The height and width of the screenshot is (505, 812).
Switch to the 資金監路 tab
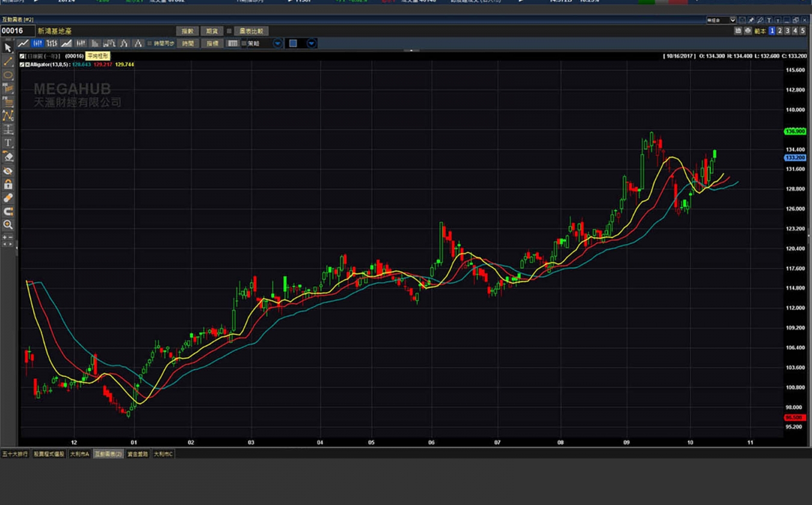point(138,454)
